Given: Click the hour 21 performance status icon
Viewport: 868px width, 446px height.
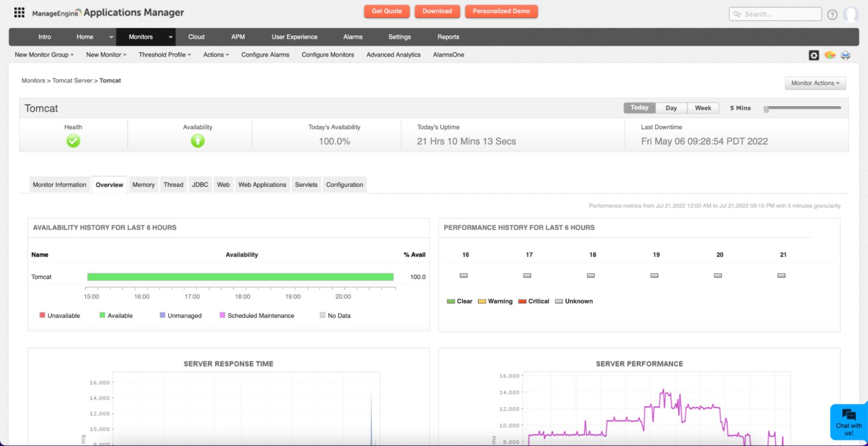Looking at the screenshot, I should pyautogui.click(x=781, y=276).
